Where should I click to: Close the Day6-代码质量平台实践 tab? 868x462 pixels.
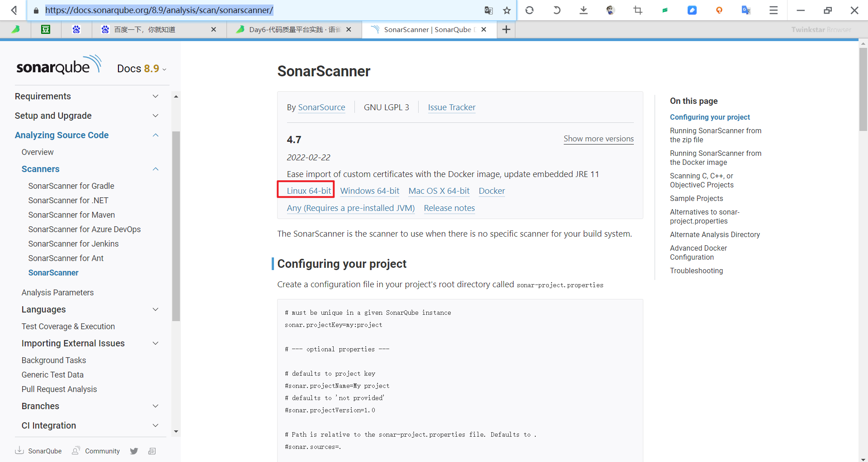[x=349, y=29]
